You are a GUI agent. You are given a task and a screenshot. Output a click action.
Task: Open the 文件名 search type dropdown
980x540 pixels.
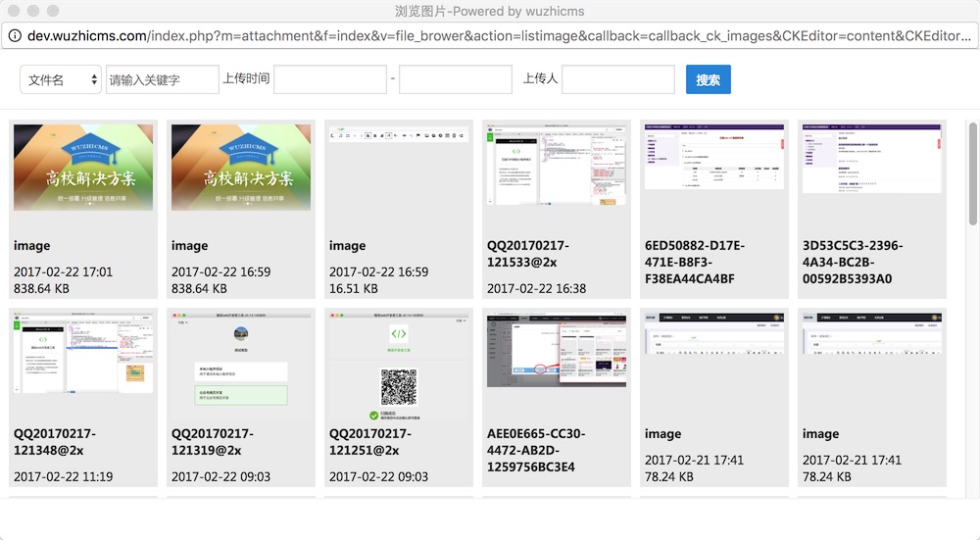[x=61, y=80]
